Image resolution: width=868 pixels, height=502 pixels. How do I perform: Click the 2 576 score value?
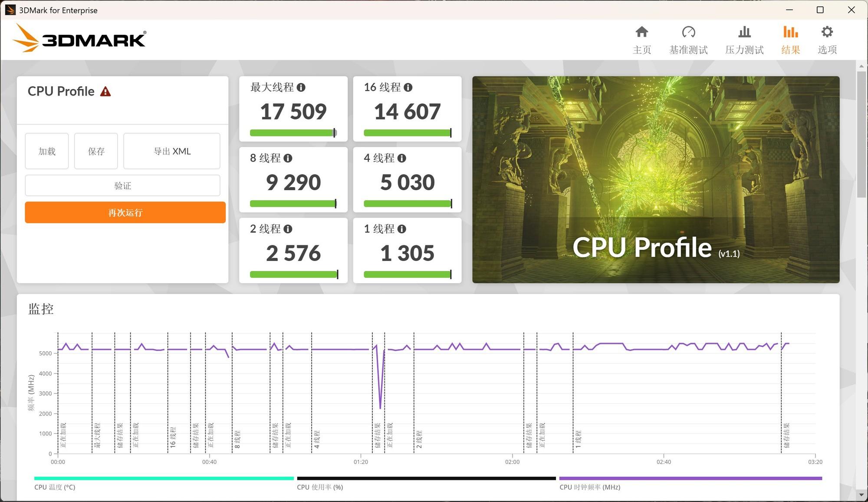coord(293,253)
